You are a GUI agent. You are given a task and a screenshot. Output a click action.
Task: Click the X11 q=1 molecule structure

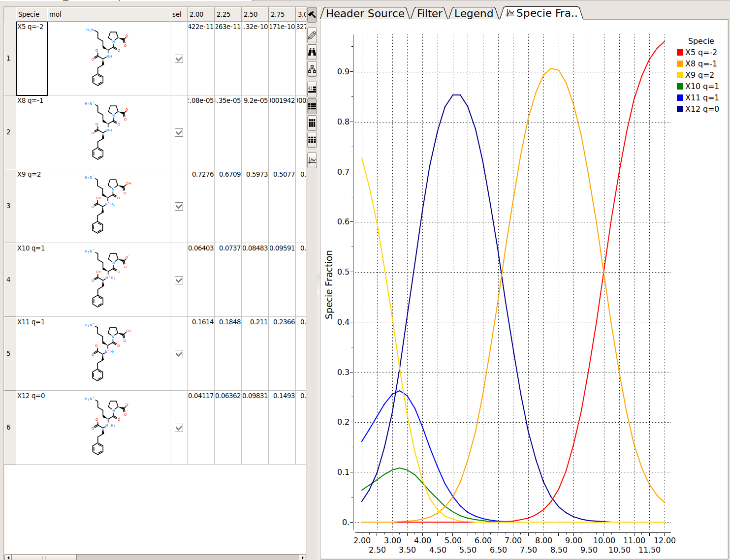click(x=108, y=352)
